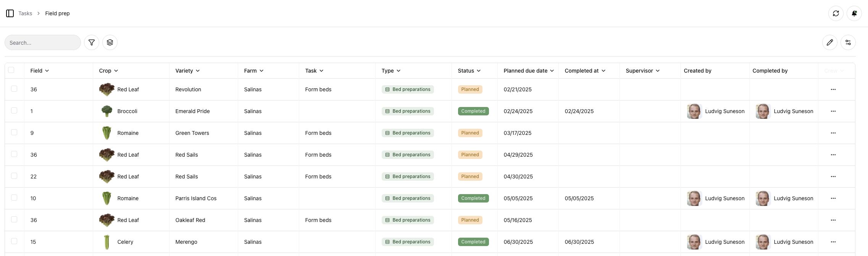Open the notifications bell
This screenshot has height=256, width=868.
(x=854, y=13)
